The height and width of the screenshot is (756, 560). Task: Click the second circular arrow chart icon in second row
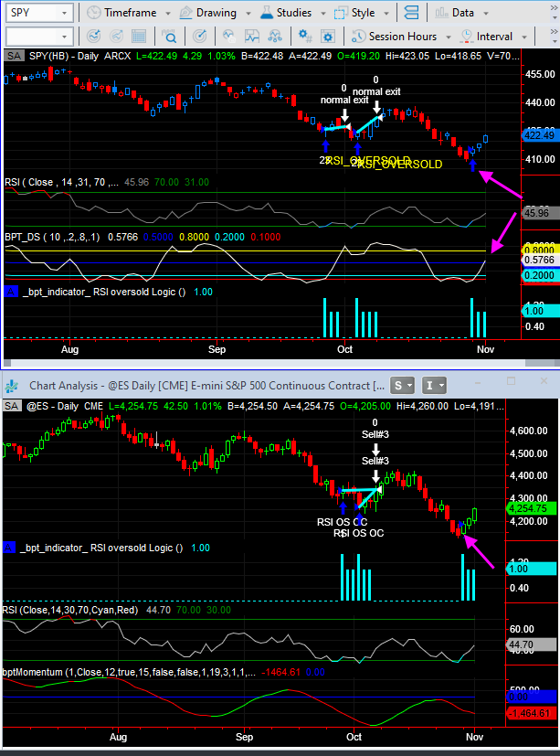116,37
